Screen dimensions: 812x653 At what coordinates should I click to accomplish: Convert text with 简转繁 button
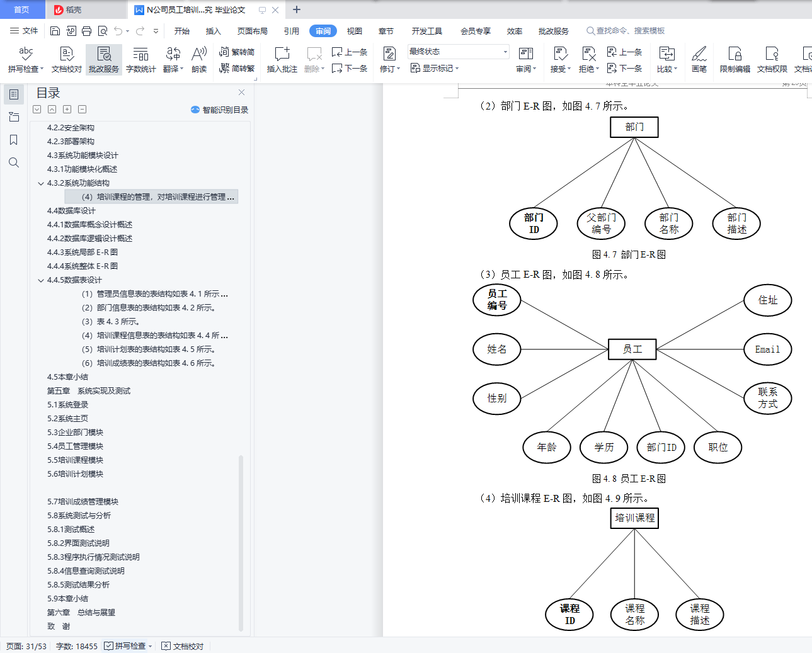pos(237,68)
